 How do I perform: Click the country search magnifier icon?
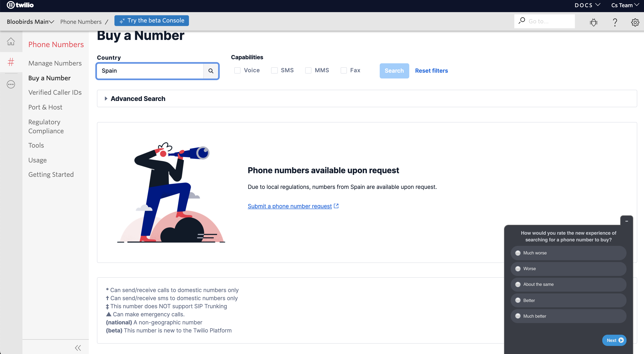tap(211, 71)
